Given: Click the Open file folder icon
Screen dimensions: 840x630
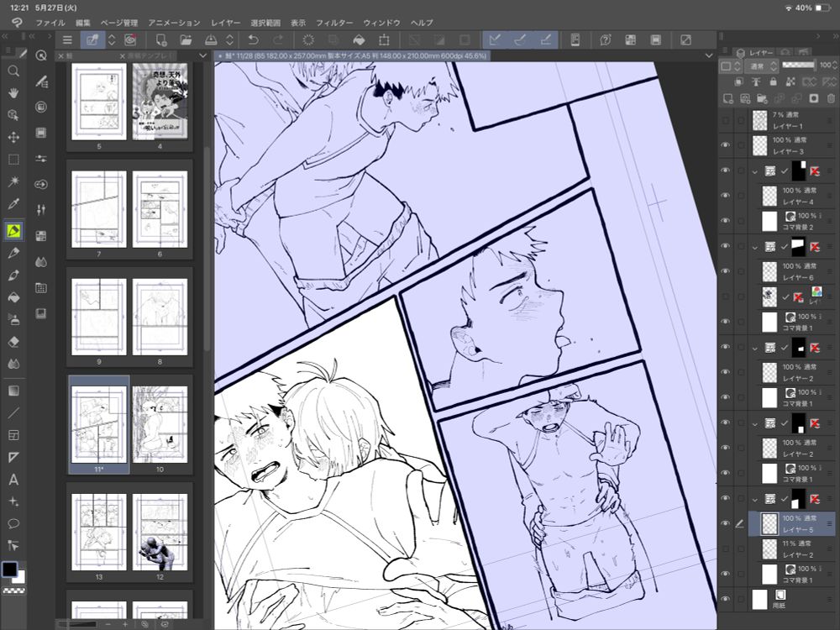Looking at the screenshot, I should 186,40.
